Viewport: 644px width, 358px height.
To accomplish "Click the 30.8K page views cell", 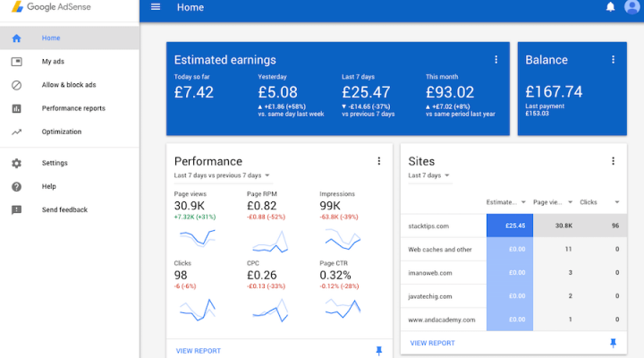I will pos(556,226).
